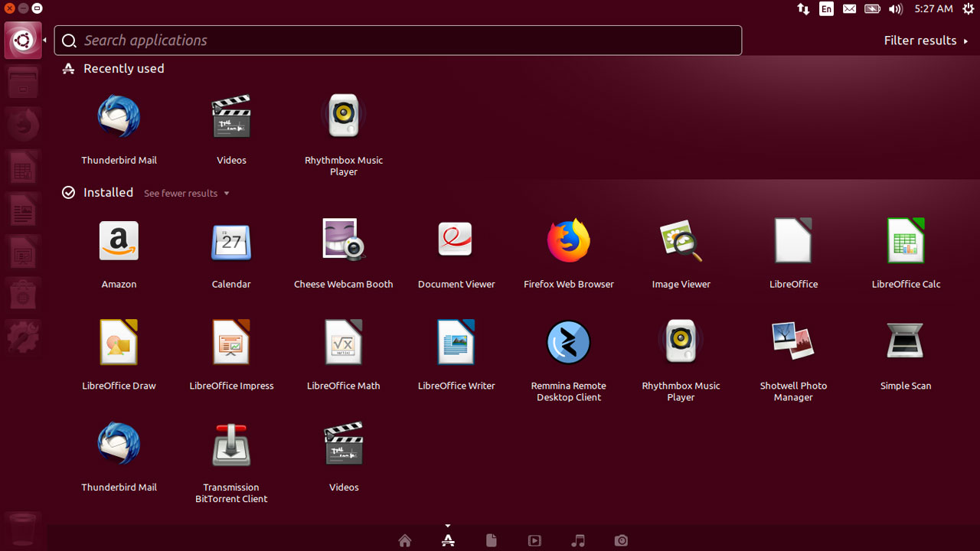The width and height of the screenshot is (980, 551).
Task: Launch LibreOffice Draw
Action: pos(119,342)
